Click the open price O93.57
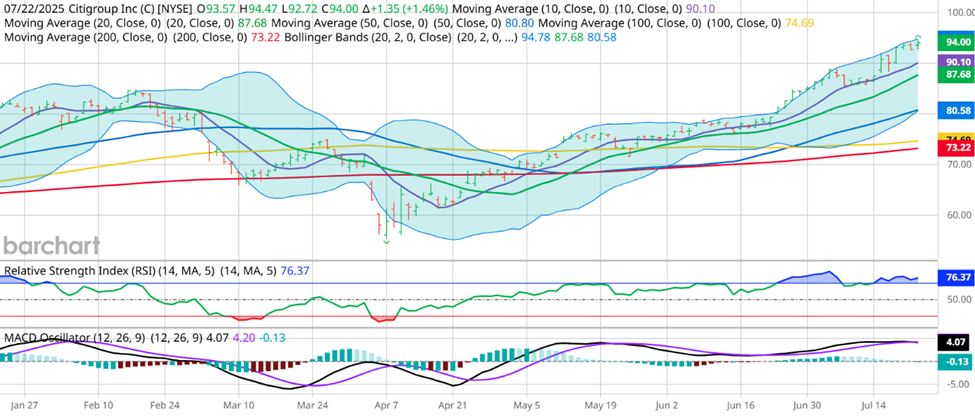 tap(216, 9)
